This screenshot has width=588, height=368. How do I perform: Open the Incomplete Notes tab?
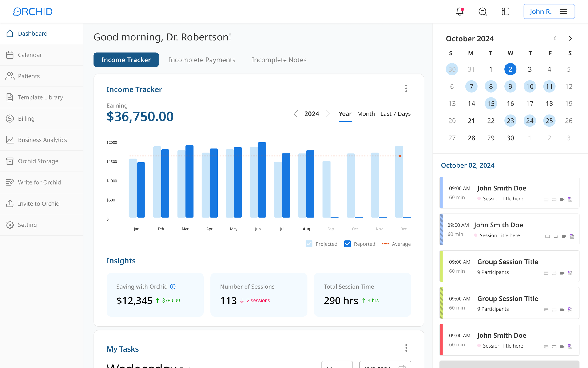279,60
